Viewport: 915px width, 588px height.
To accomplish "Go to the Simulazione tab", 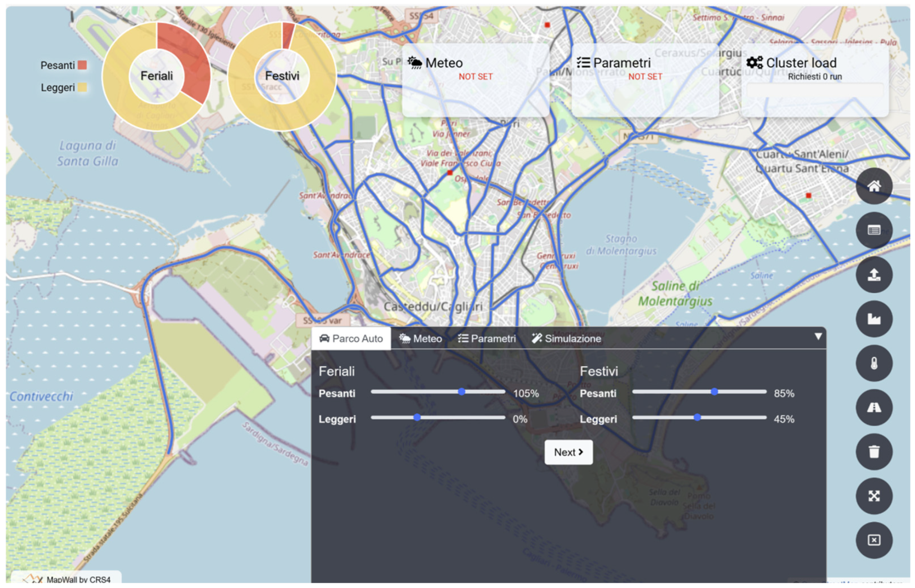I will [x=566, y=339].
